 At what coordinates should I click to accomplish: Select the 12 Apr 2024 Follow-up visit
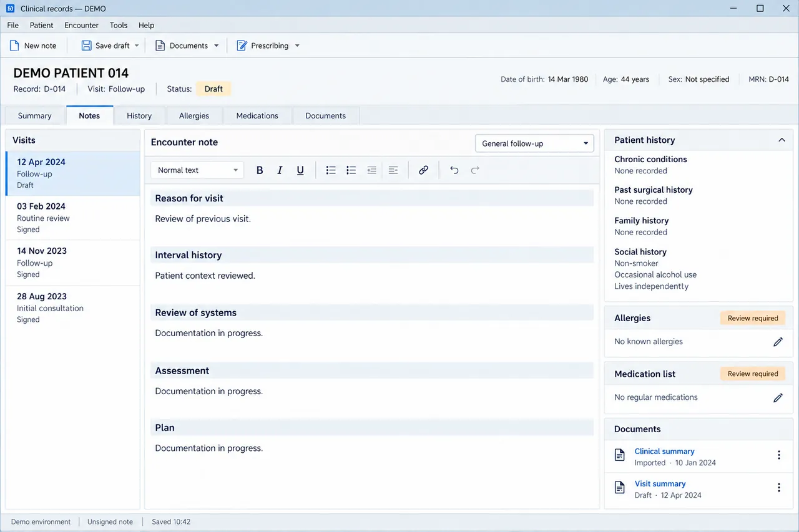click(72, 173)
